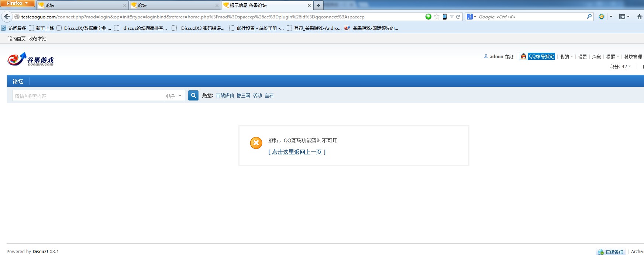Click 点击这里返回上一页 link
Image resolution: width=644 pixels, height=255 pixels.
point(297,152)
